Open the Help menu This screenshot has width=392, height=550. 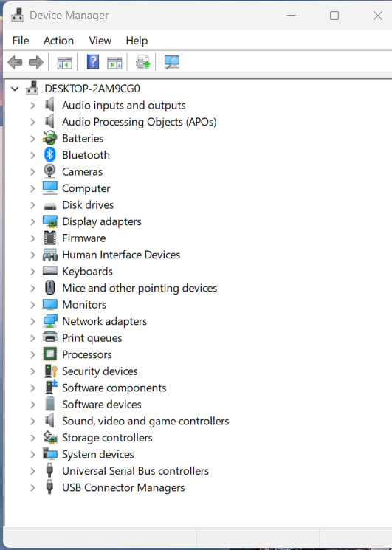coord(137,41)
